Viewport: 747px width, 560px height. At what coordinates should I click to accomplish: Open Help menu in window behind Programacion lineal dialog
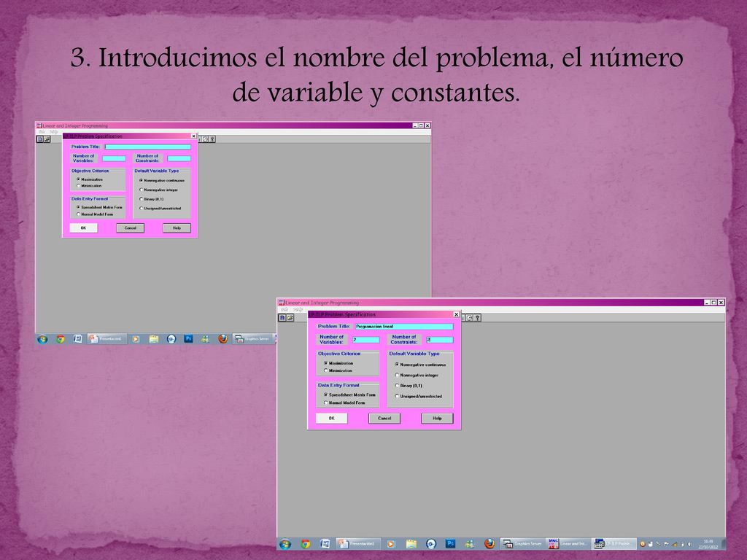coord(298,309)
